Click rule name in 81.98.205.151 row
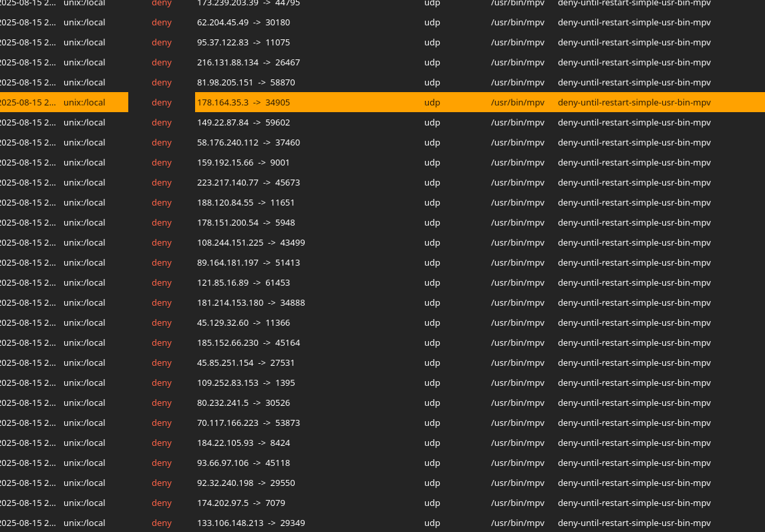The image size is (765, 532). click(x=634, y=82)
